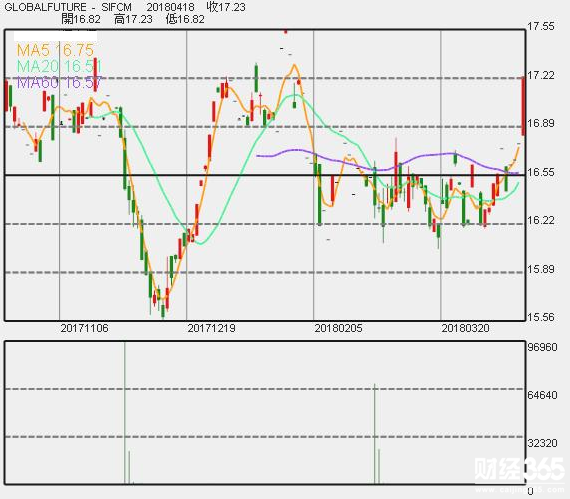Click the 16.55 price axis label
This screenshot has width=570, height=499.
541,172
